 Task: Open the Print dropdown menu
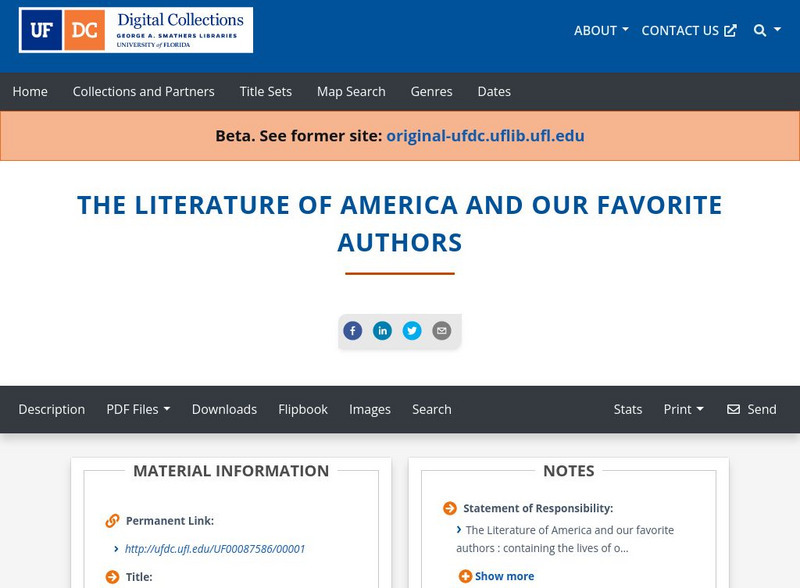click(x=683, y=409)
